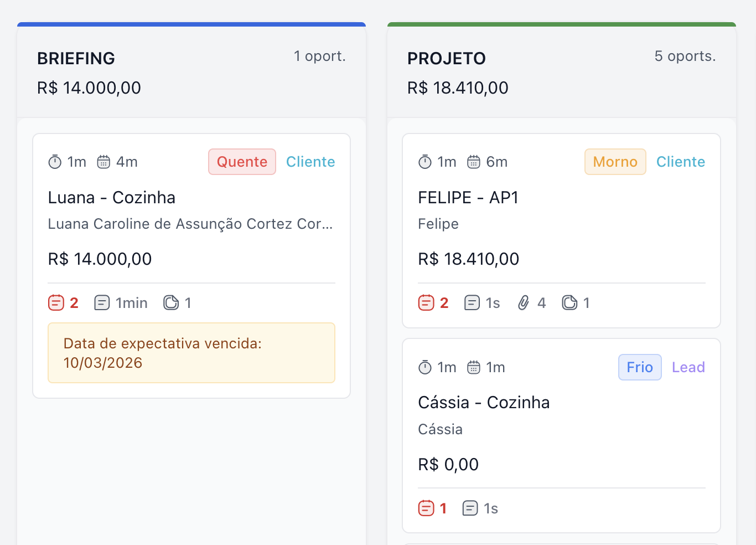Click the expired expectation date warning
Image resolution: width=756 pixels, height=545 pixels.
pos(191,353)
